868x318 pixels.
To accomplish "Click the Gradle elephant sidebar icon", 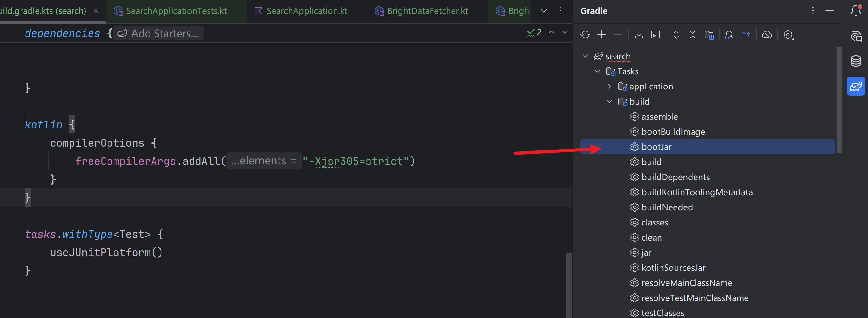I will (x=855, y=86).
